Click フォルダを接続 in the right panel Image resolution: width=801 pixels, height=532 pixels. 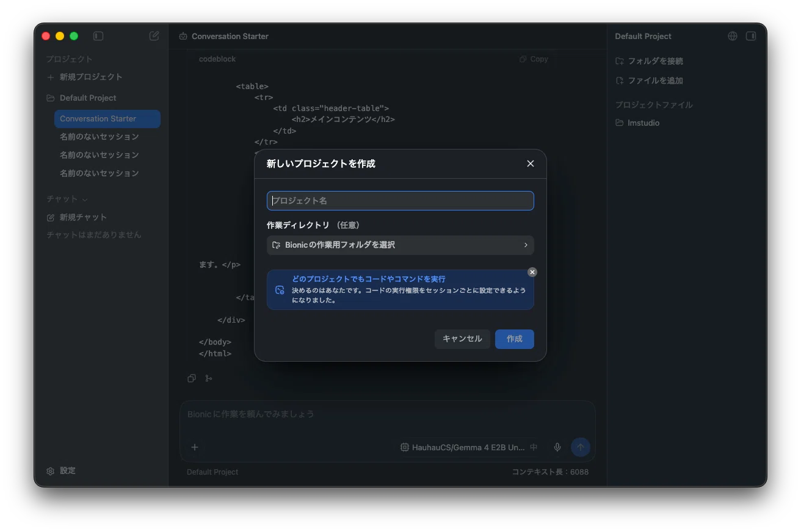coord(650,61)
